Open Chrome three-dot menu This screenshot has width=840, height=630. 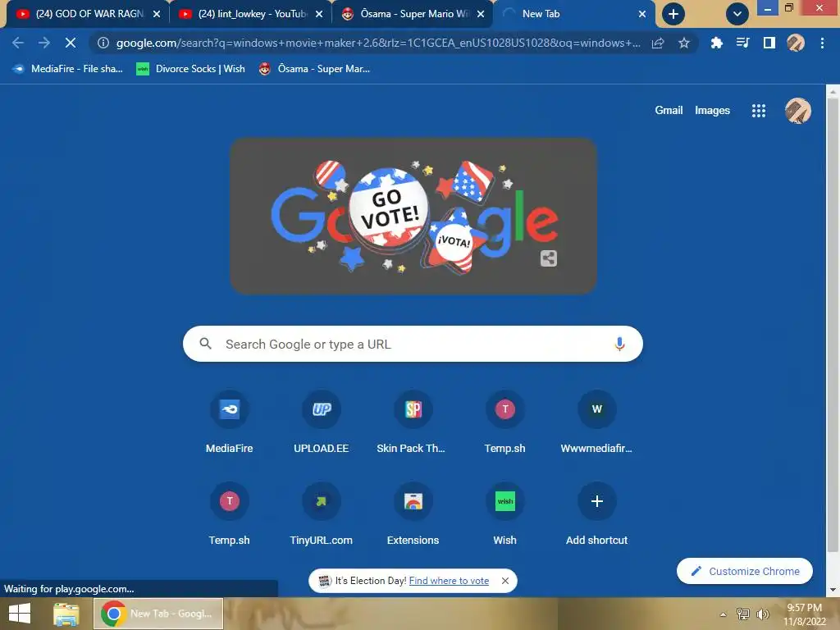(x=822, y=43)
